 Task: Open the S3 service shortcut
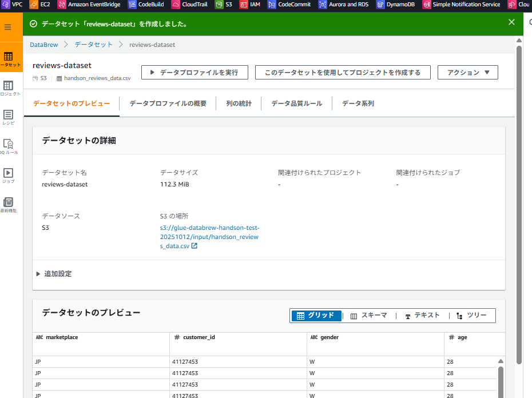224,5
